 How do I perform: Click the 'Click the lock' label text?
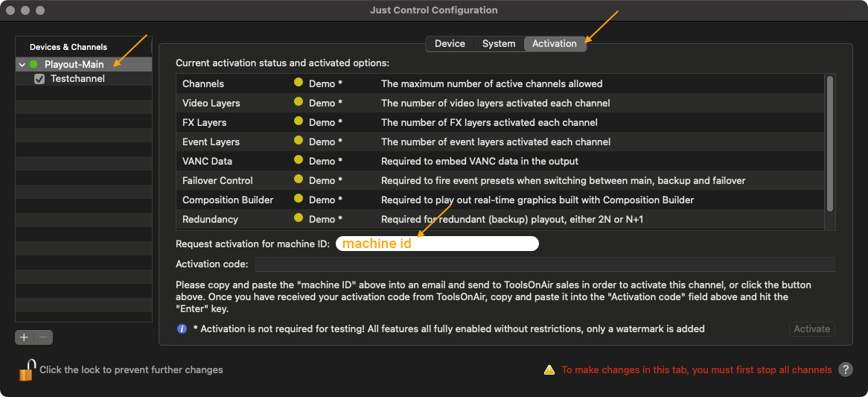click(131, 370)
